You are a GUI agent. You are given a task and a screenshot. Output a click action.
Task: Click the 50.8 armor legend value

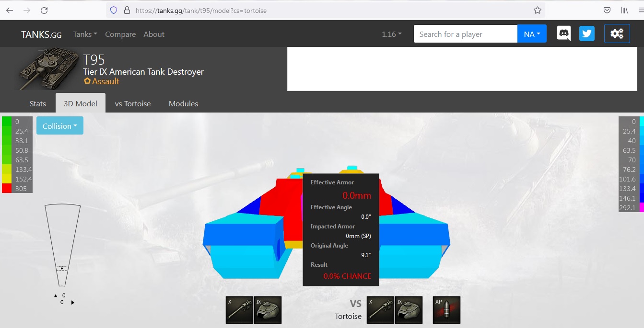click(22, 150)
